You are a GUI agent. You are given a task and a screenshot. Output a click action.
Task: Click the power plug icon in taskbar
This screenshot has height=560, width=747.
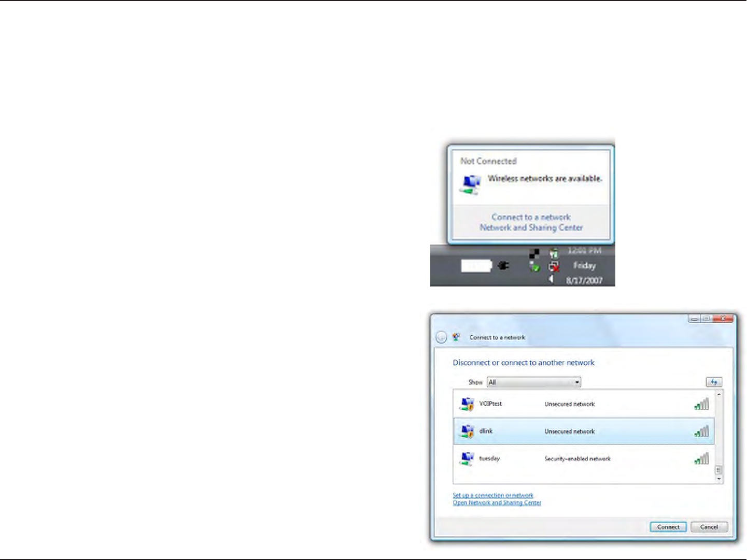pos(503,266)
